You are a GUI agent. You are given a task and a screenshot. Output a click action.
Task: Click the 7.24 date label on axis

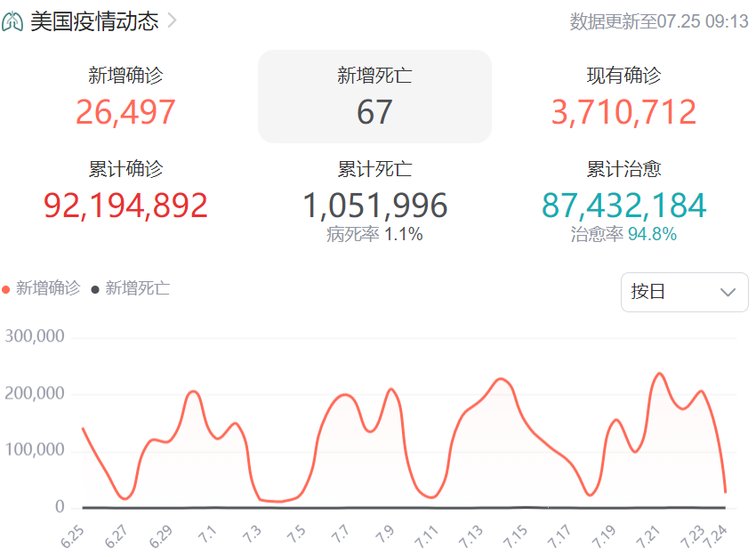715,537
